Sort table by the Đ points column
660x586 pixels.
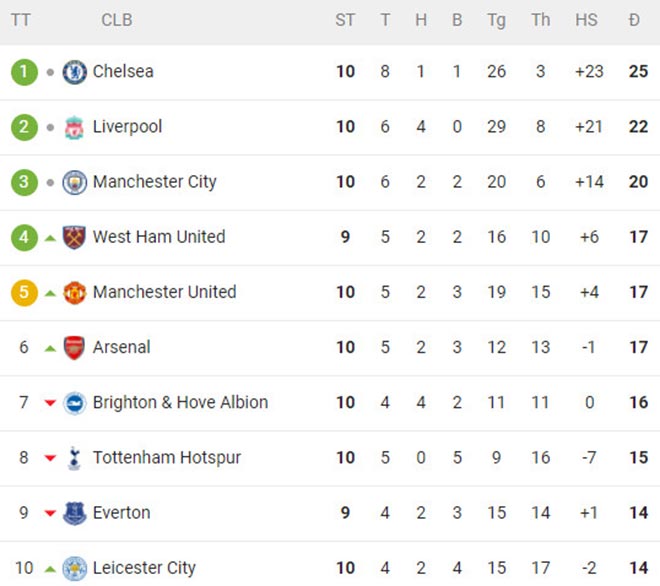point(635,20)
